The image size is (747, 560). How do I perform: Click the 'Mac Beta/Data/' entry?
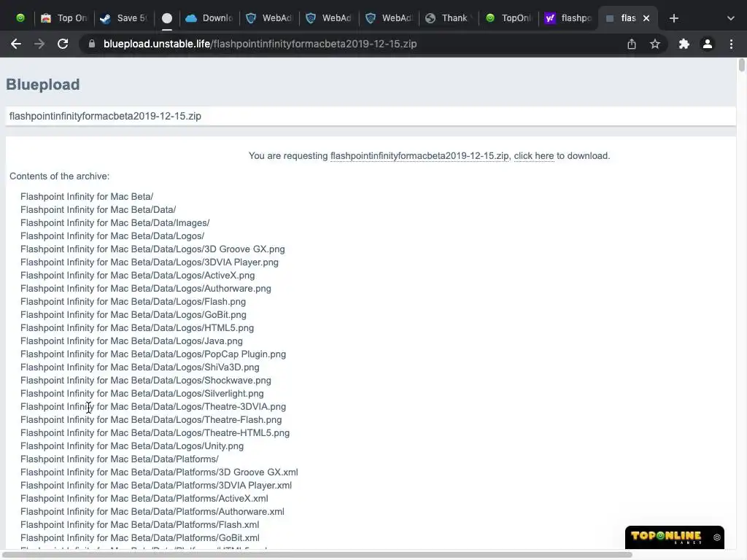tap(98, 209)
